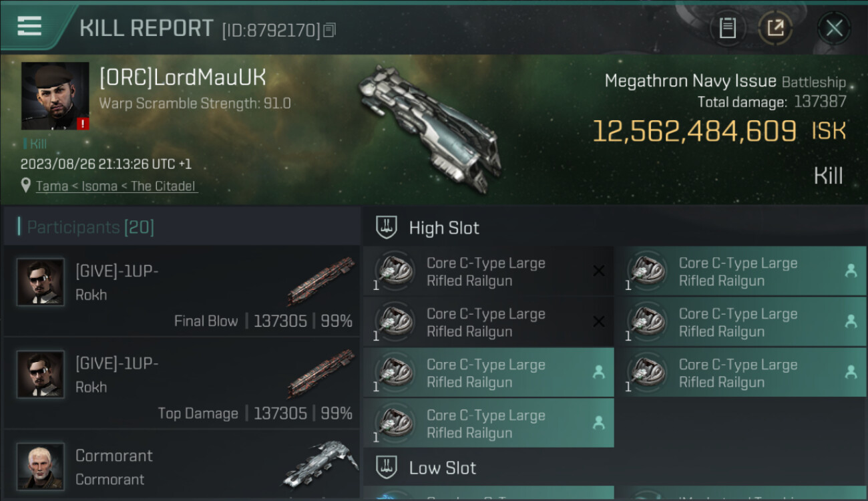Open the clipboard notes icon in header
The height and width of the screenshot is (501, 868).
727,28
